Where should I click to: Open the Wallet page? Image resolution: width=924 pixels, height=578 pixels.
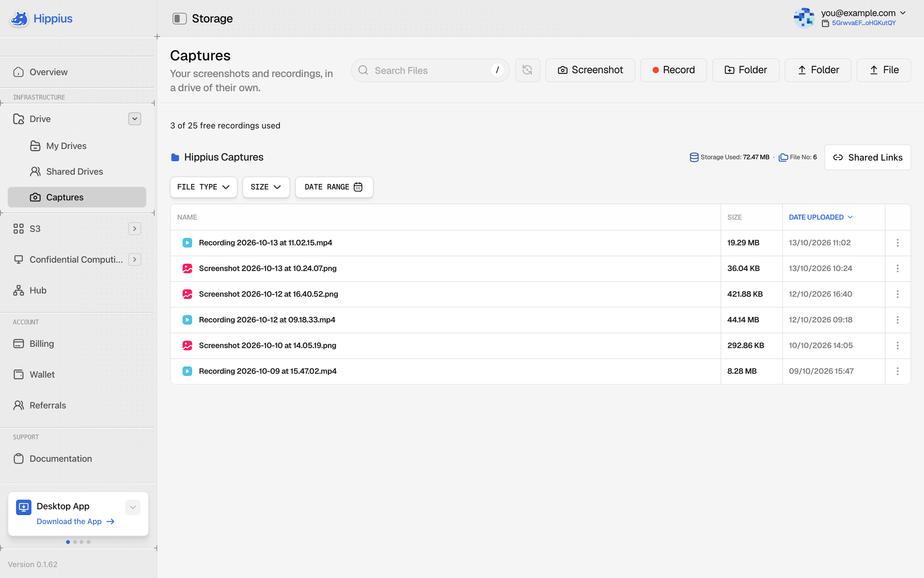[34, 374]
